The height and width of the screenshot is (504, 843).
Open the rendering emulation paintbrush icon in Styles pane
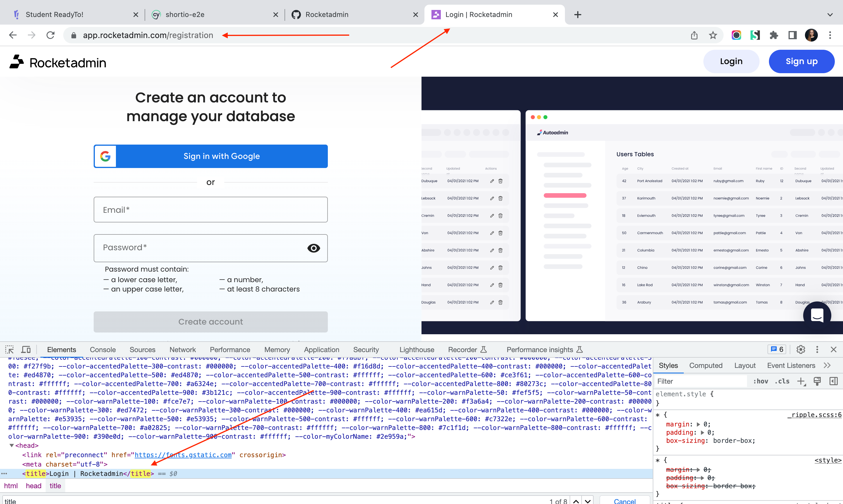click(817, 381)
